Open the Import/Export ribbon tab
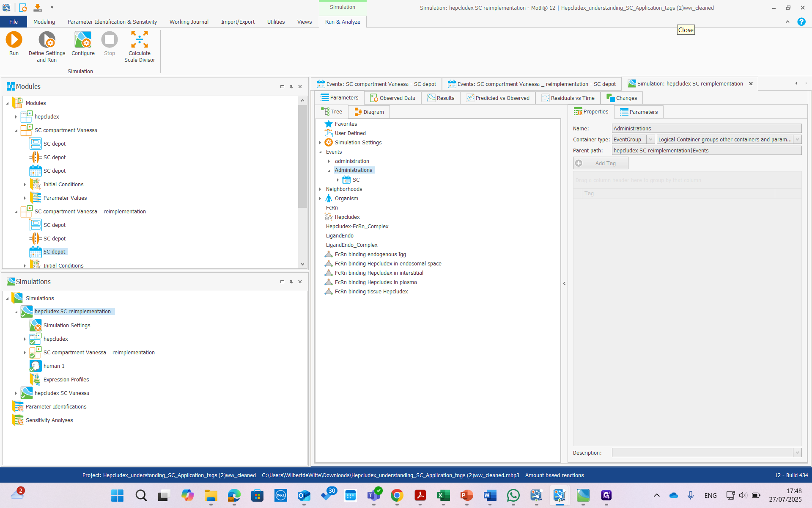Viewport: 812px width, 508px height. coord(237,22)
